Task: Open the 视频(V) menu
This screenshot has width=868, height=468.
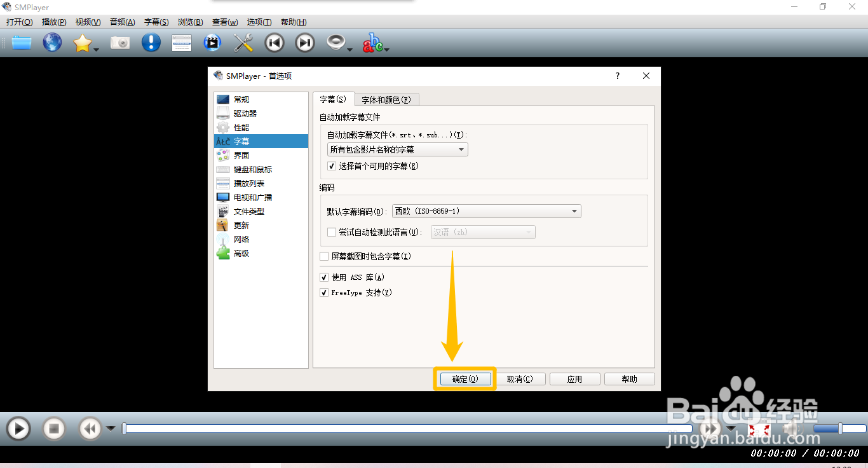Action: tap(88, 22)
